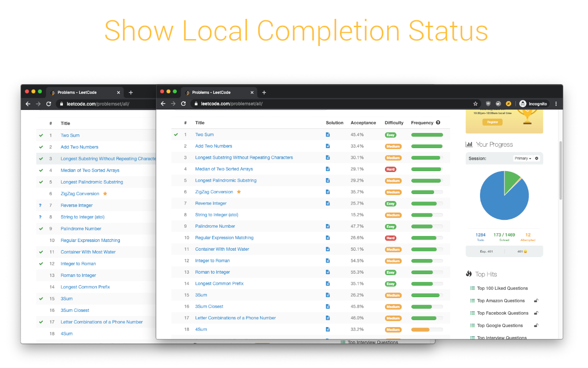The image size is (588, 368).
Task: Reload the page in the rear window
Action: [48, 104]
